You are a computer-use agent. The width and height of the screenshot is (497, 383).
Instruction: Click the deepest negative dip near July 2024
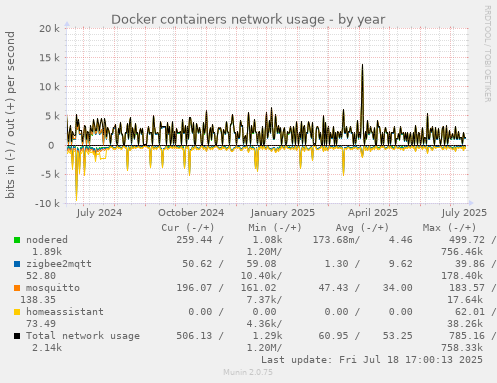click(76, 200)
